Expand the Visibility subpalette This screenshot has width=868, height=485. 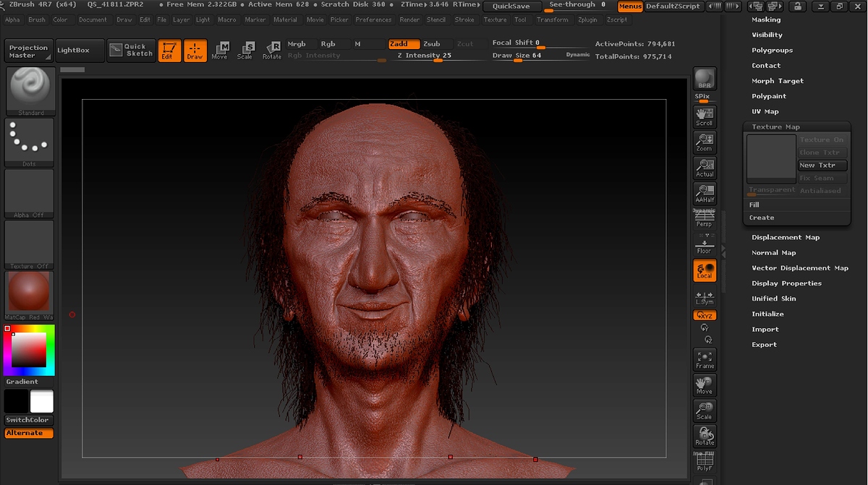click(767, 35)
